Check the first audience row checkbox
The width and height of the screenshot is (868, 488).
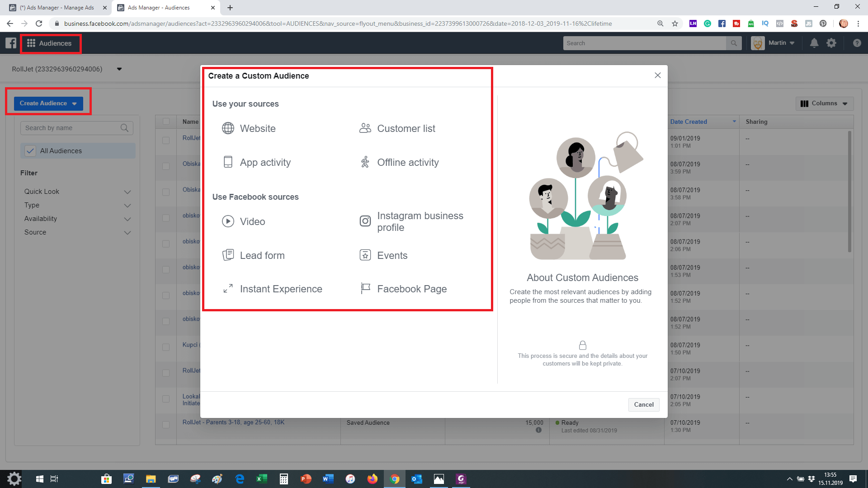pyautogui.click(x=166, y=141)
